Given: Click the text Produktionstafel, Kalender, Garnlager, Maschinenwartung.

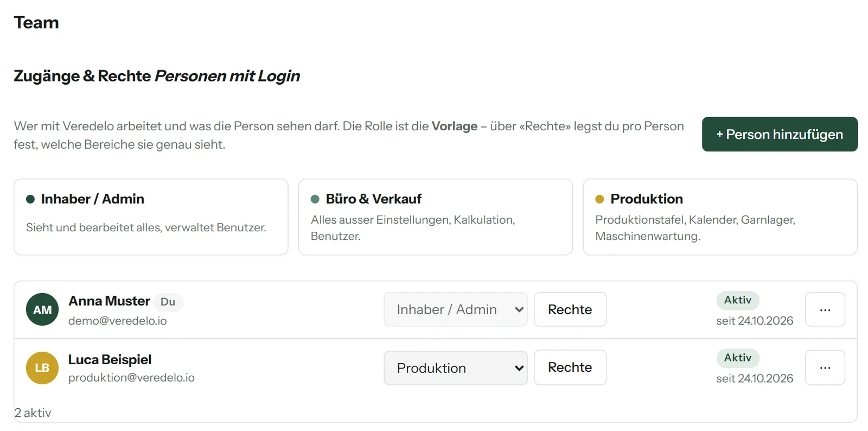Looking at the screenshot, I should coord(695,228).
